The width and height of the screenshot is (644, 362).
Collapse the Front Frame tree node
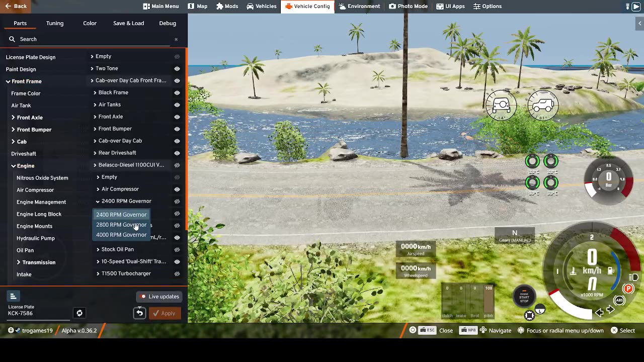point(8,81)
